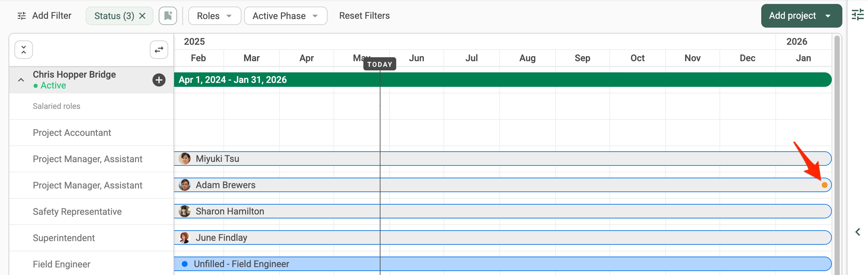Click the vertical scrollbar of the timeline
This screenshot has width=868, height=275.
[x=837, y=155]
